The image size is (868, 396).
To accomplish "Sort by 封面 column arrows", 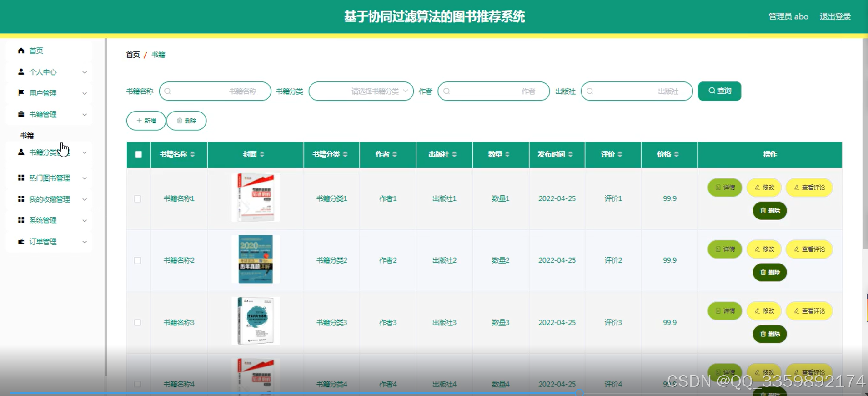I will point(262,154).
